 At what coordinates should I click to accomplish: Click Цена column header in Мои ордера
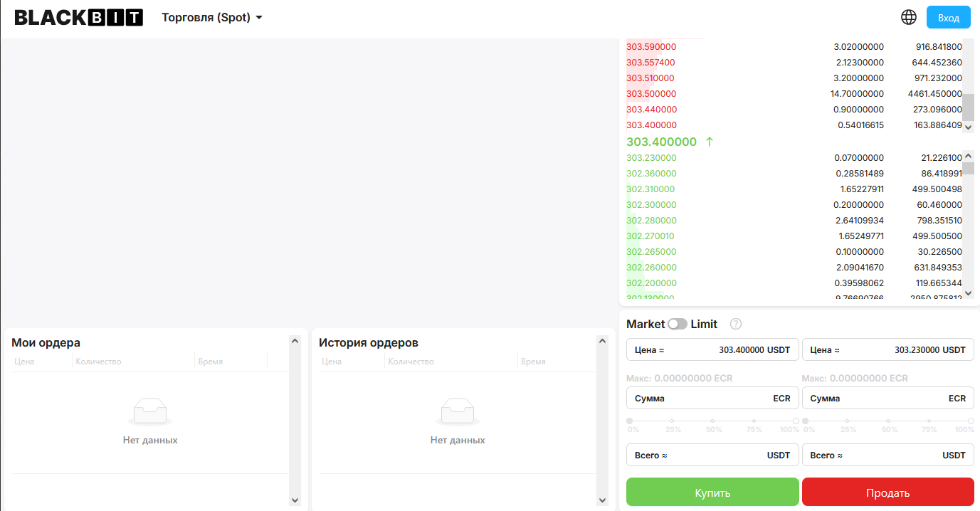point(24,362)
